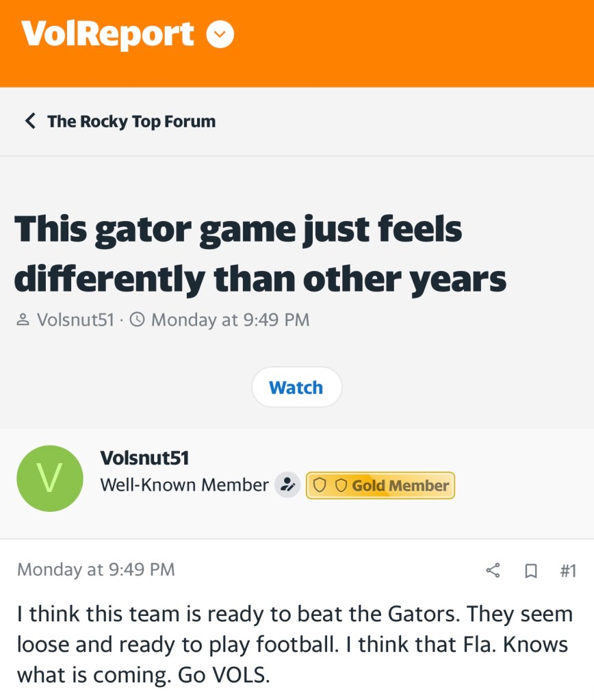This screenshot has width=594, height=700.
Task: Click the thread starter pencil-person icon
Action: 287,485
